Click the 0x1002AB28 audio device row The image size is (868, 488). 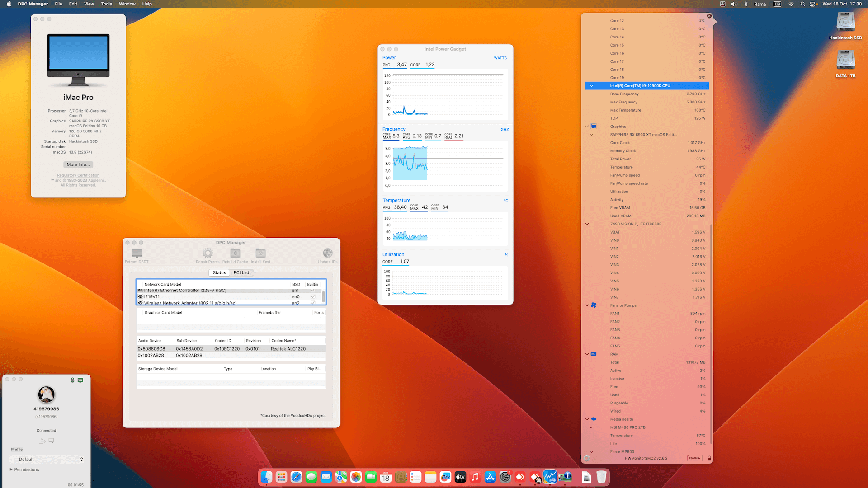(231, 355)
